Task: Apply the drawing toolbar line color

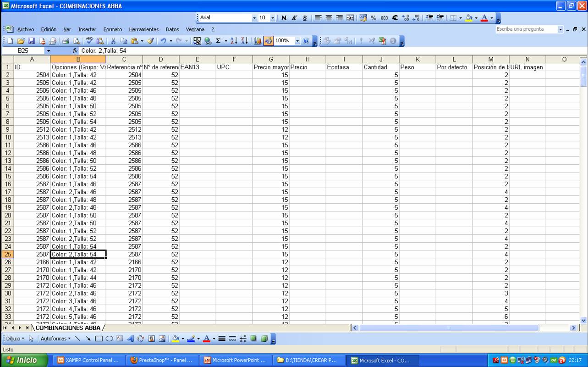Action: [x=191, y=339]
